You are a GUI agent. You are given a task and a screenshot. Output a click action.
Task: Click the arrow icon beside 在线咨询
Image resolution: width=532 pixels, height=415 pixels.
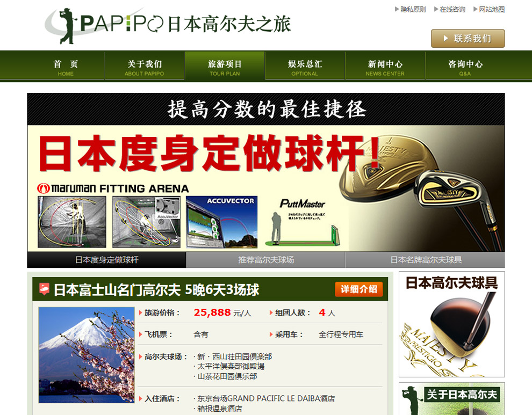point(436,9)
